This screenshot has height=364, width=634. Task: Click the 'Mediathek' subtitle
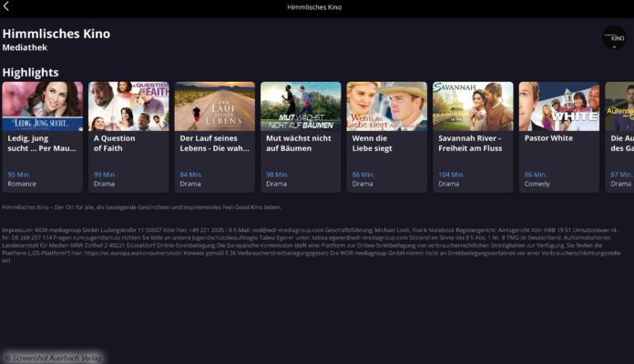pyautogui.click(x=25, y=47)
